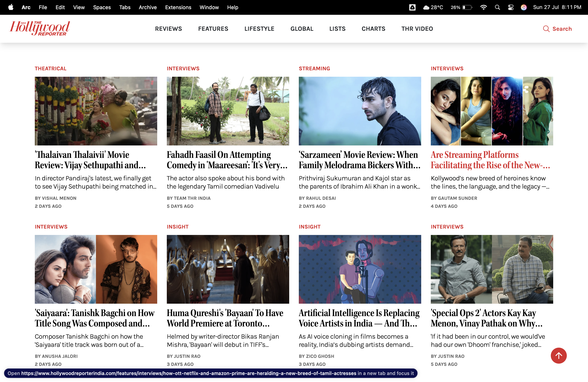Click the battery status indicator

pyautogui.click(x=467, y=7)
